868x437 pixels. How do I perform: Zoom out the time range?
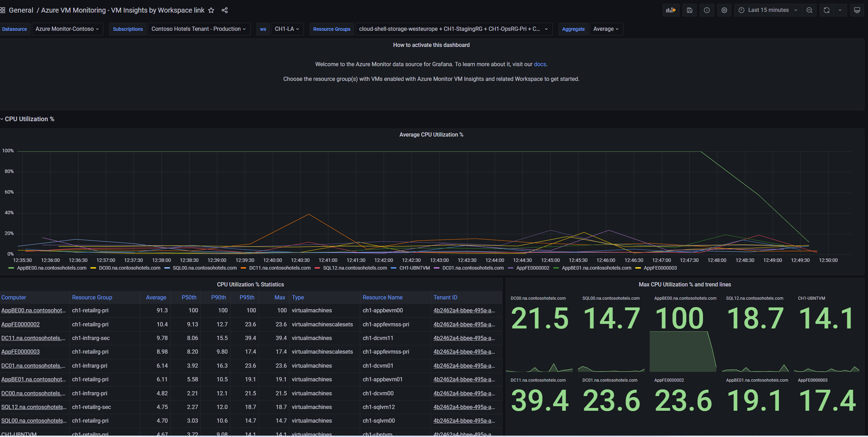pyautogui.click(x=809, y=10)
